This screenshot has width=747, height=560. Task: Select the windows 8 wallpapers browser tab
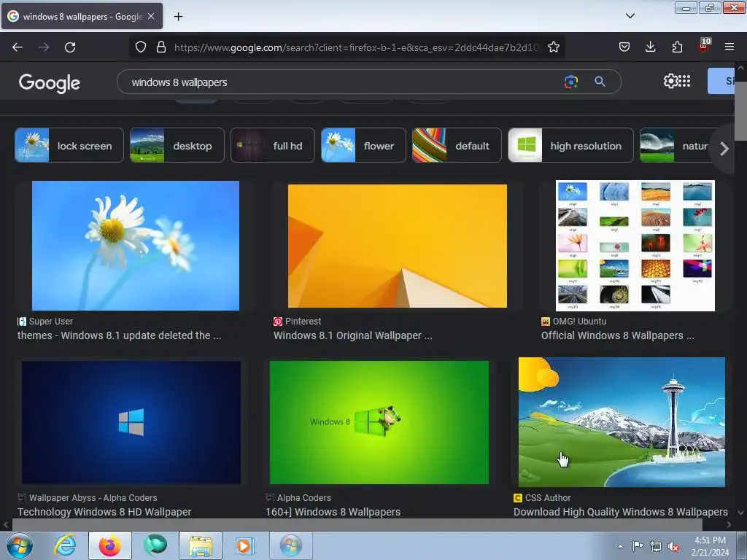tap(82, 16)
